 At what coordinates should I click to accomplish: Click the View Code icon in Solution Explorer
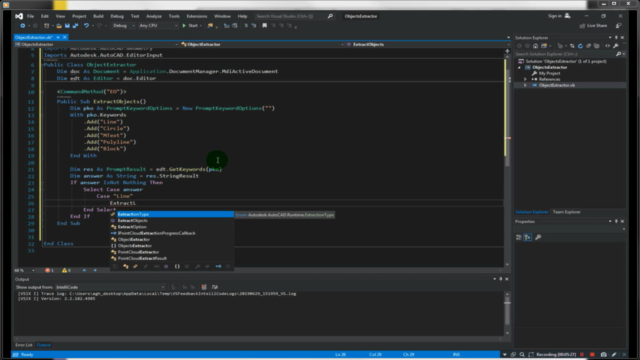coord(607,46)
